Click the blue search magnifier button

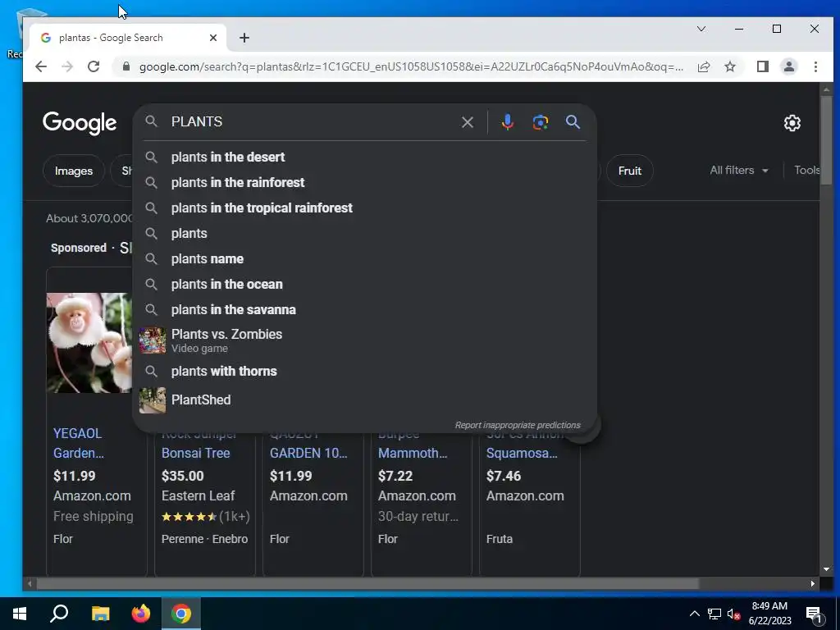click(x=573, y=122)
